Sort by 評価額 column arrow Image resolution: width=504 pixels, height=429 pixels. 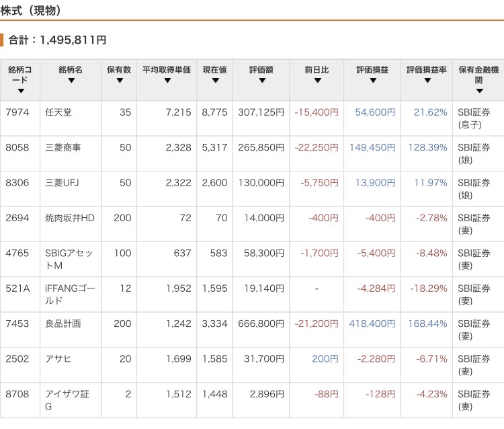262,81
